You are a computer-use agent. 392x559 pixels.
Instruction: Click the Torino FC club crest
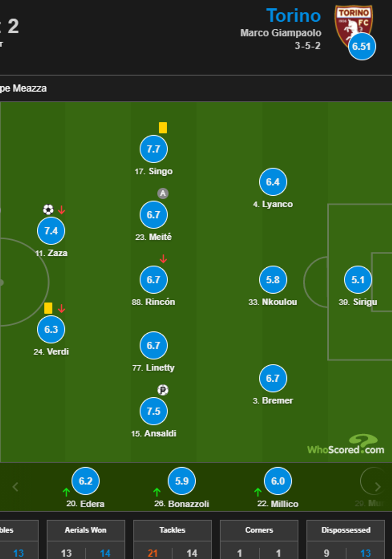[353, 25]
